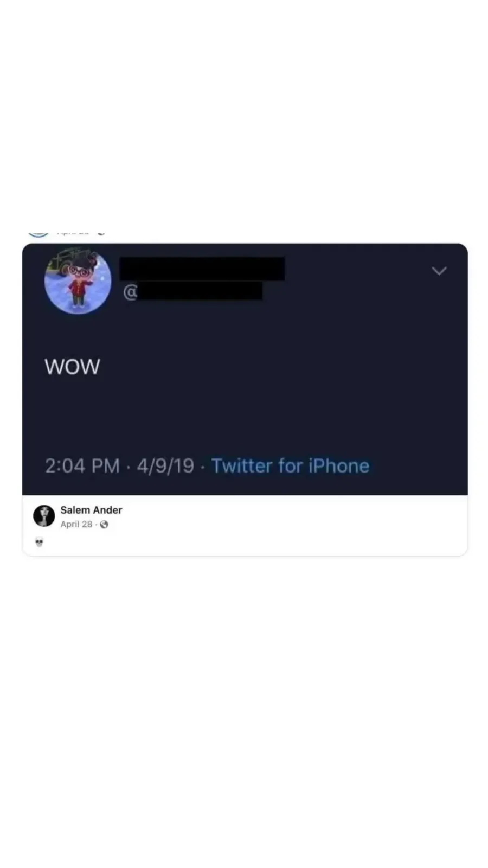This screenshot has width=488, height=868.
Task: Click the wow tweet text
Action: pyautogui.click(x=72, y=367)
